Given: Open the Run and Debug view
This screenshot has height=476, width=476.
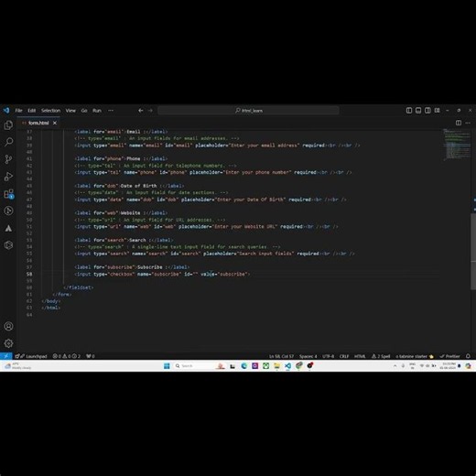Looking at the screenshot, I should point(8,177).
